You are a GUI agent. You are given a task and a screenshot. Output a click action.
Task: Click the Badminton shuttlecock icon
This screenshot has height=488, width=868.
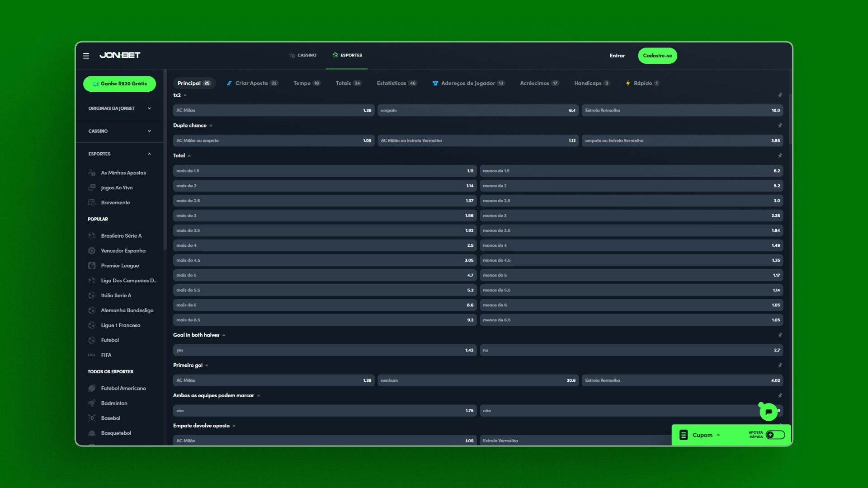pyautogui.click(x=92, y=403)
